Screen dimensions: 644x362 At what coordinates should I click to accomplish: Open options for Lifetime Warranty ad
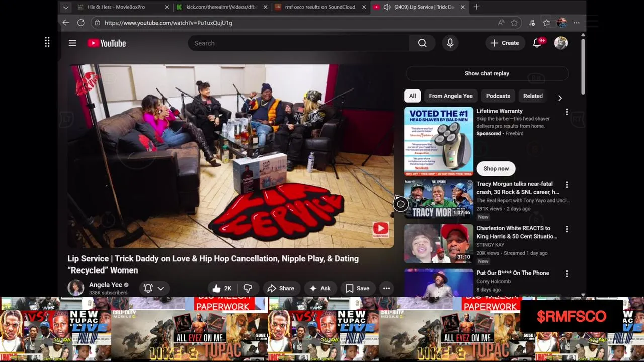(567, 112)
